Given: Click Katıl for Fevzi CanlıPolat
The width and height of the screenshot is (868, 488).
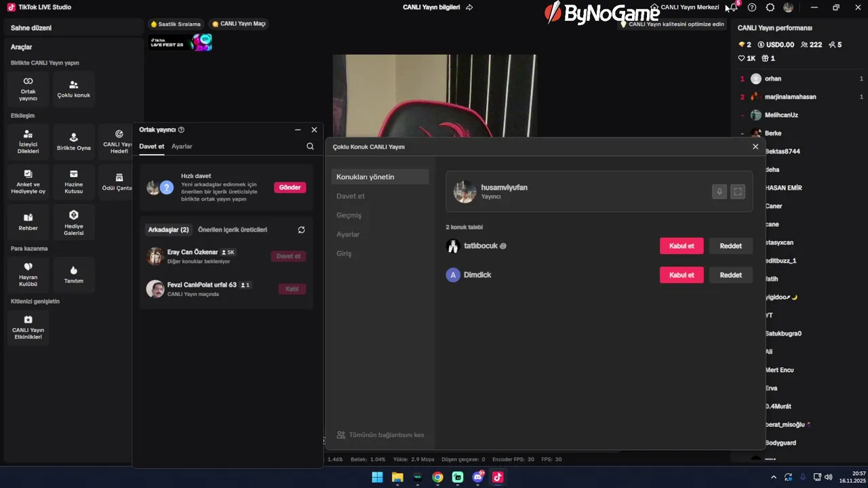Looking at the screenshot, I should click(x=292, y=289).
